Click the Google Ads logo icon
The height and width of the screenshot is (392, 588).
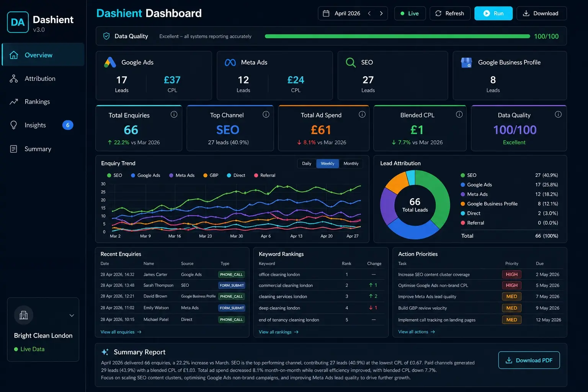[x=110, y=62]
